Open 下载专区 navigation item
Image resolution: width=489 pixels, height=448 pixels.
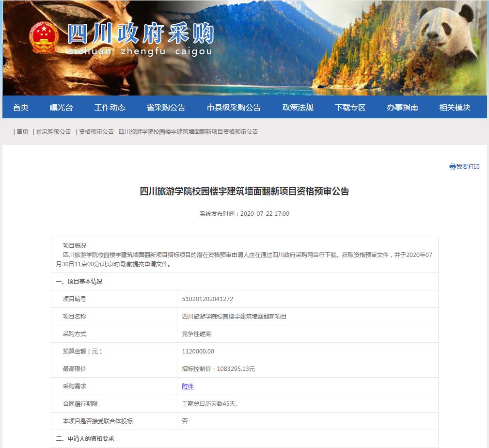(350, 107)
